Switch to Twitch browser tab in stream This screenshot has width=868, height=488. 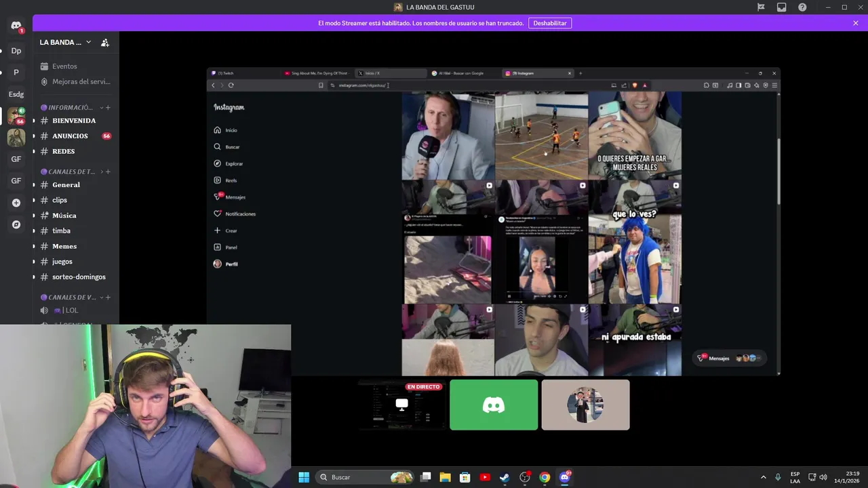(x=244, y=73)
